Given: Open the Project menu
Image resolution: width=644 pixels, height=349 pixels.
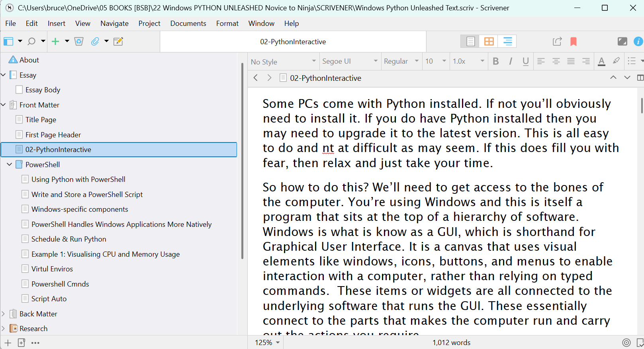Looking at the screenshot, I should pyautogui.click(x=149, y=23).
